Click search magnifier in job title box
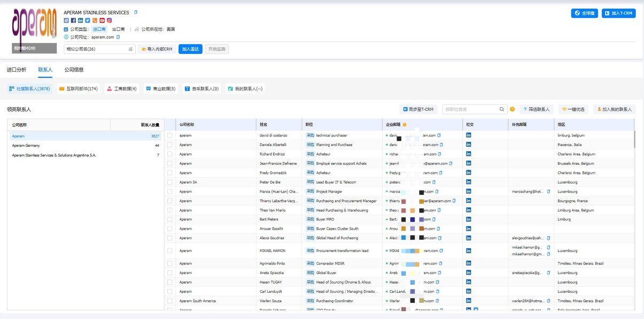This screenshot has height=319, width=644. [x=502, y=109]
